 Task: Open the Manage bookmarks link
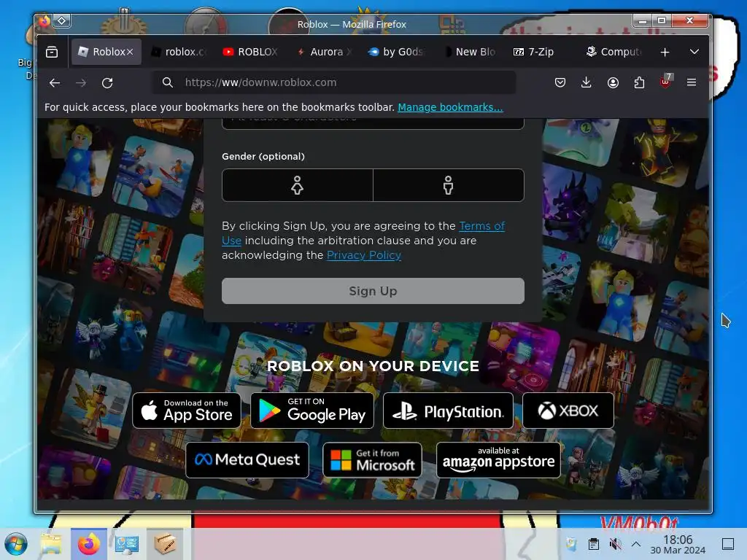450,107
